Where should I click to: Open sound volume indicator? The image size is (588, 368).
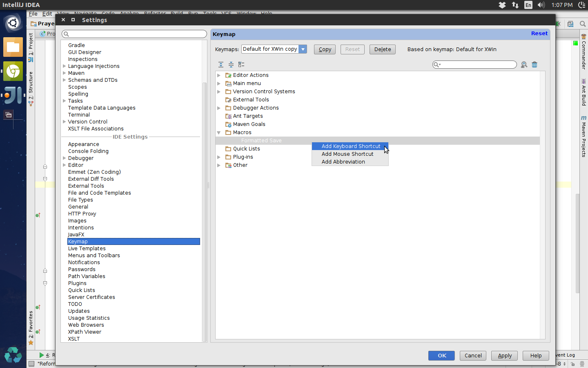pyautogui.click(x=541, y=5)
